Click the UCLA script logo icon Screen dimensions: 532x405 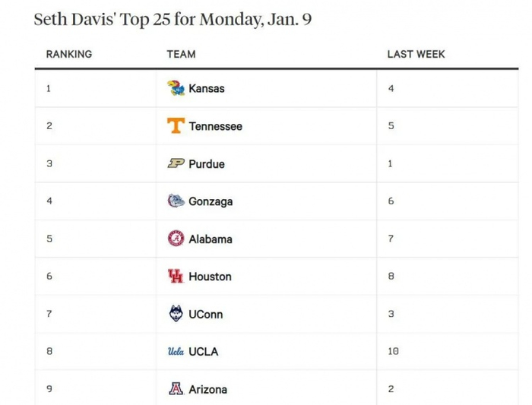176,352
